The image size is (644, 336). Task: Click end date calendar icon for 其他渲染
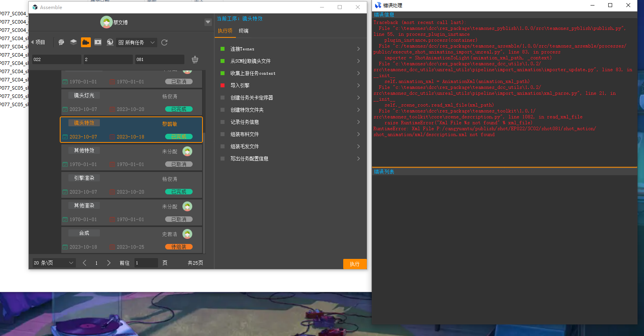(112, 220)
